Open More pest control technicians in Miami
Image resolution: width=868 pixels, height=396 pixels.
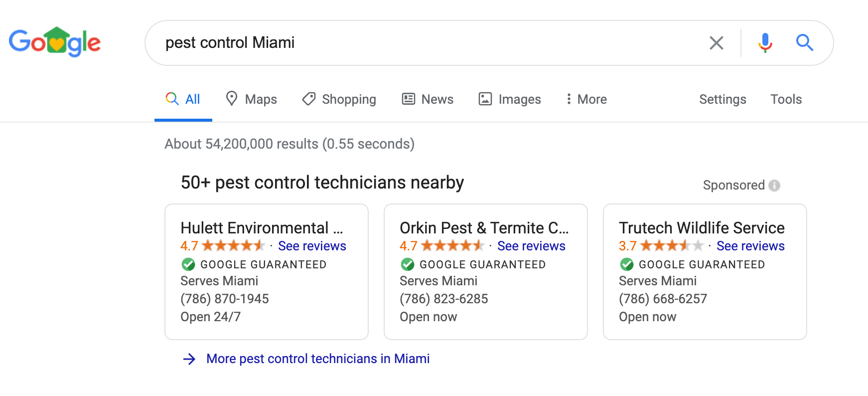tap(318, 359)
